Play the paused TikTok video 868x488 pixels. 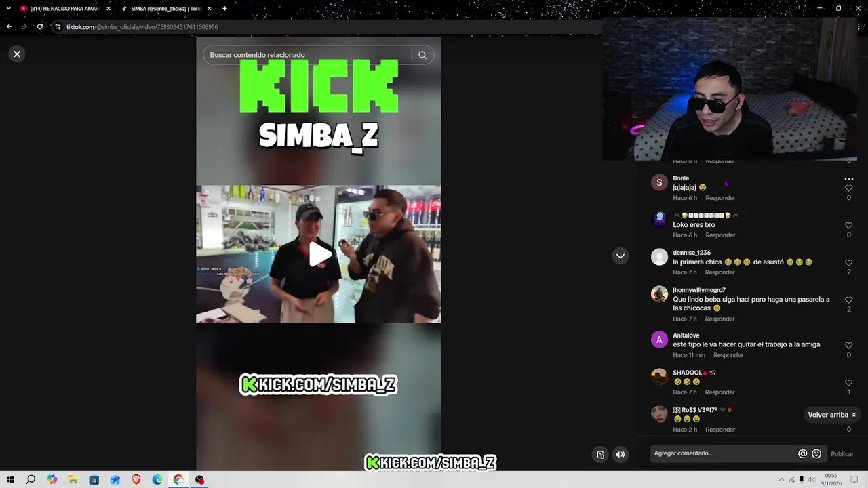click(x=319, y=255)
